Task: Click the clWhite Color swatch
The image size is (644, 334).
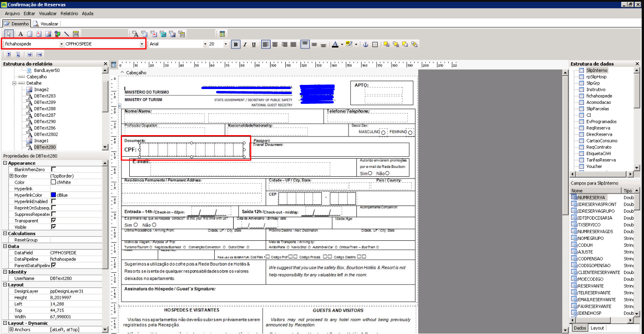Action: coord(53,182)
